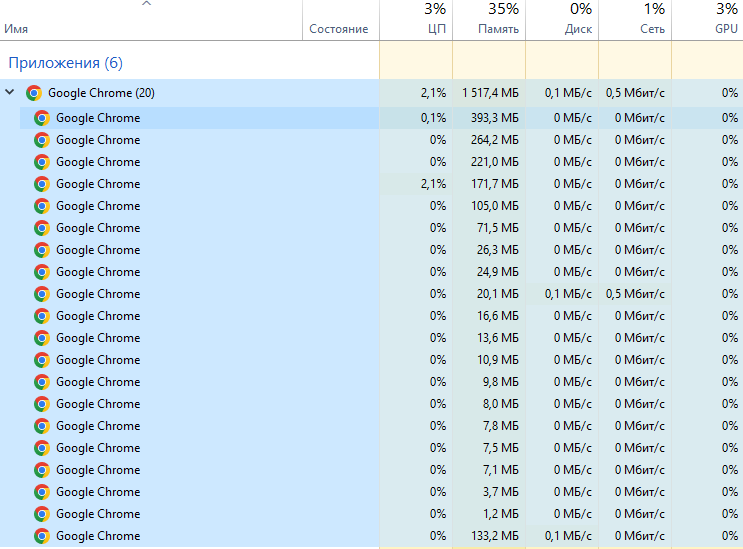Click the 2,1% CPU value in the Chrome (20) group row
743x549 pixels.
434,93
